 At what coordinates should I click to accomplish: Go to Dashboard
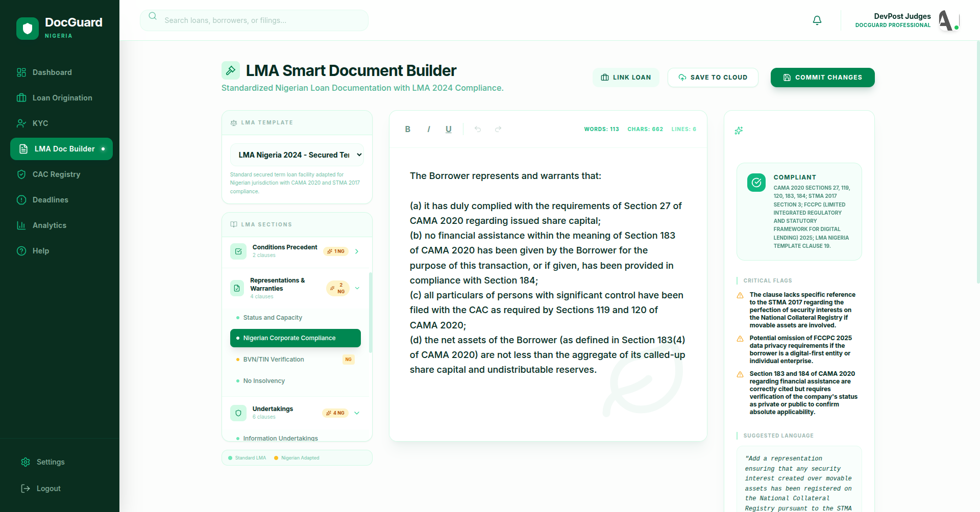point(61,72)
